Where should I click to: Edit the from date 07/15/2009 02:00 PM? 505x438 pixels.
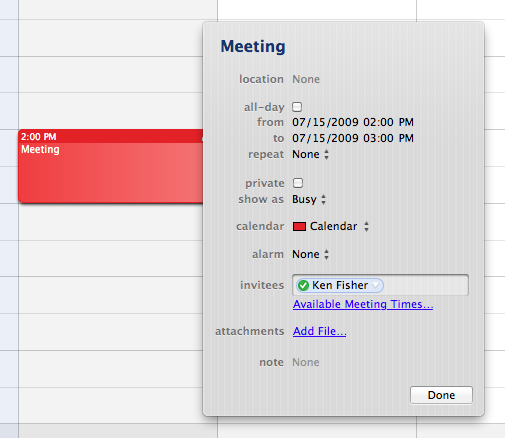click(353, 122)
